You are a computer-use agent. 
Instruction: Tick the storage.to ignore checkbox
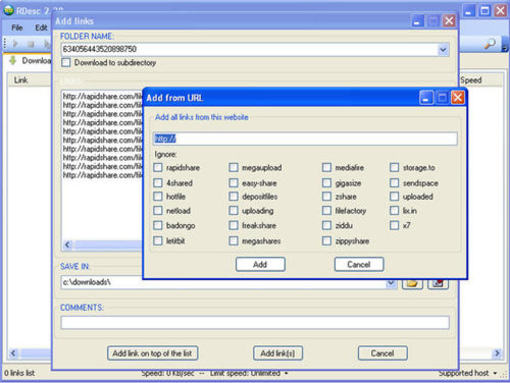point(394,167)
